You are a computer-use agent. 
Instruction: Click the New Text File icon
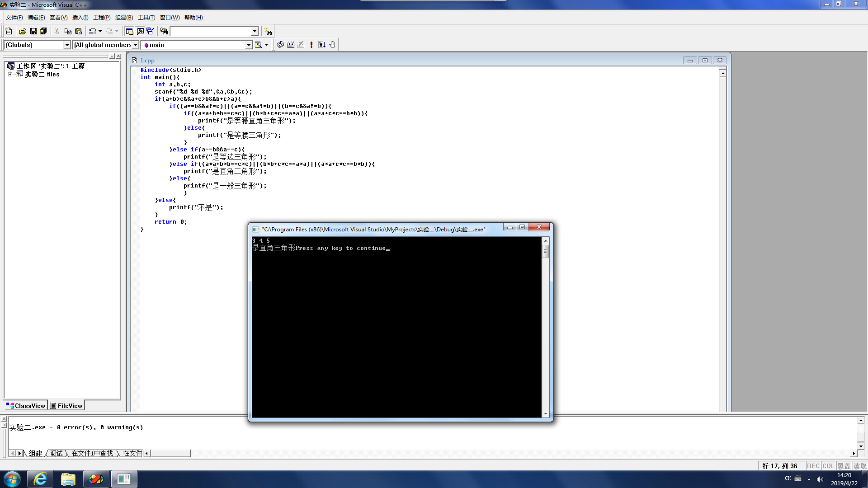9,31
